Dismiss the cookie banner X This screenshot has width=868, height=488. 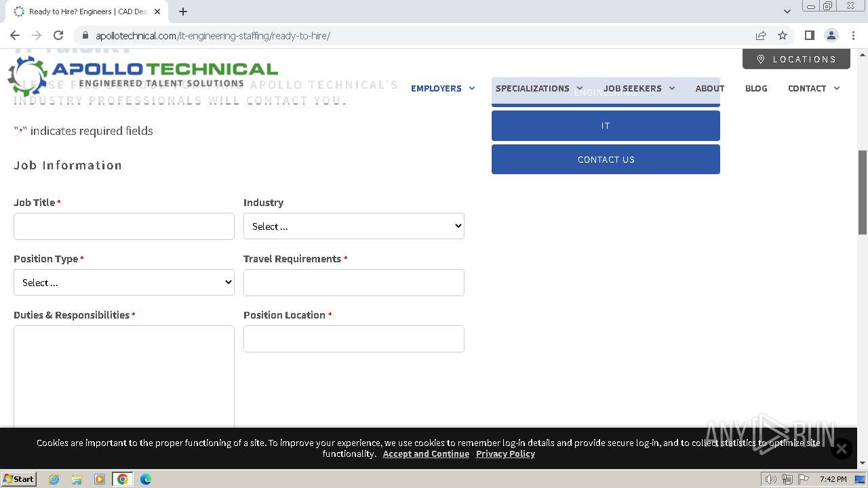click(842, 449)
